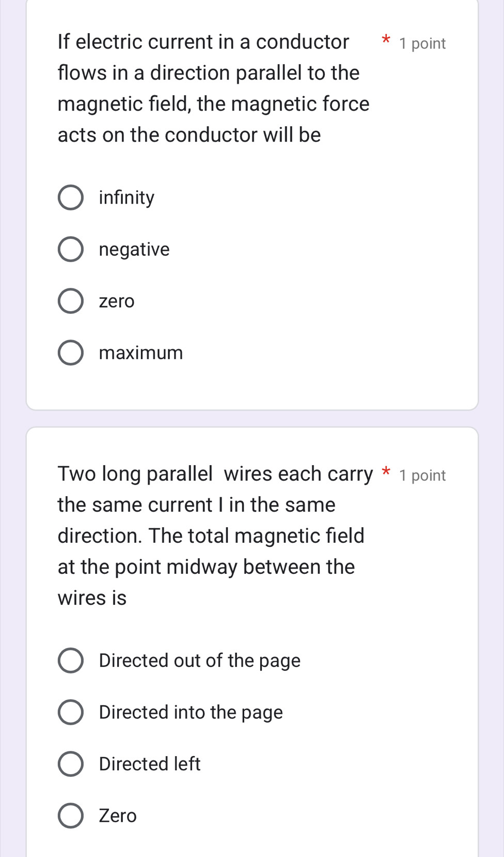Click the 'Directed out of the page' text
The width and height of the screenshot is (504, 857).
(x=200, y=661)
